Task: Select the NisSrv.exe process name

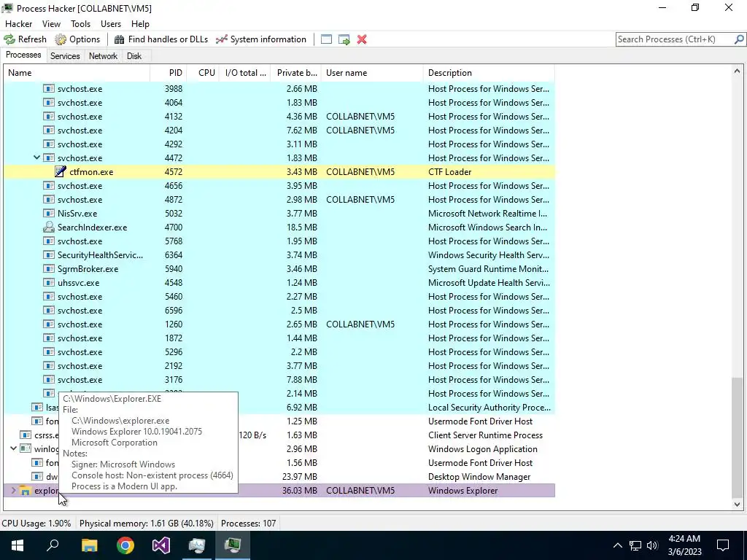Action: click(77, 214)
